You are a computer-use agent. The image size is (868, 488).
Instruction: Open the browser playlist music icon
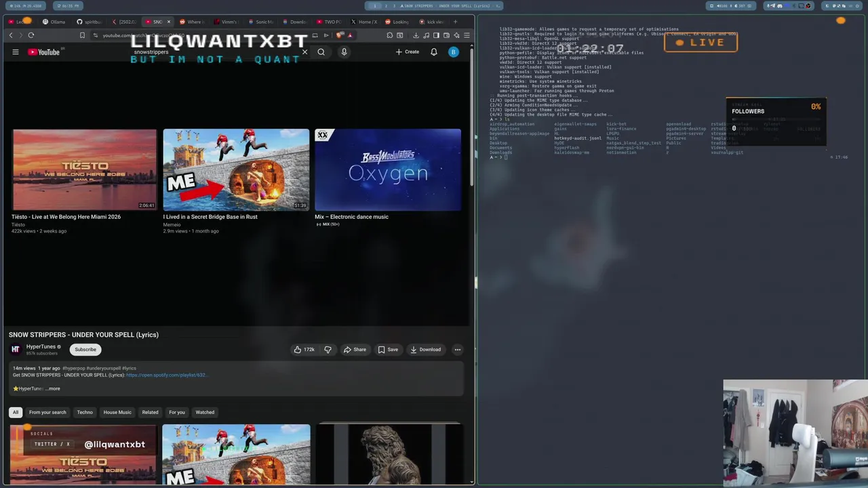point(427,35)
